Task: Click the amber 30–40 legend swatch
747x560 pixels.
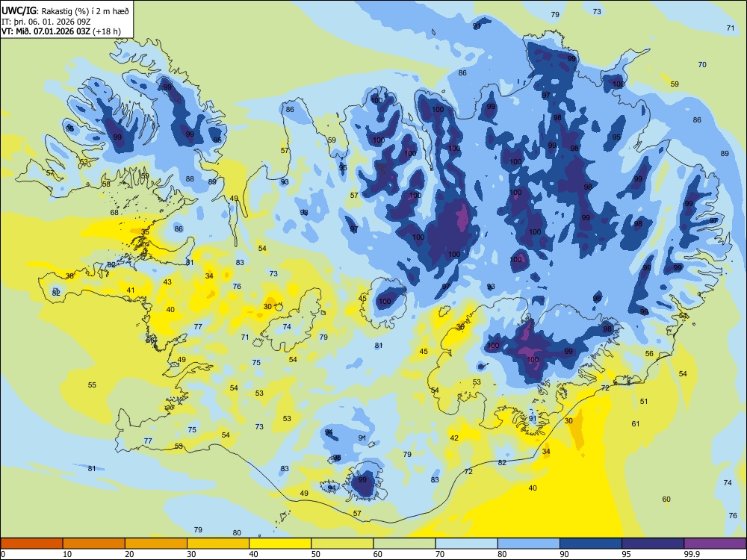Action: (218, 544)
